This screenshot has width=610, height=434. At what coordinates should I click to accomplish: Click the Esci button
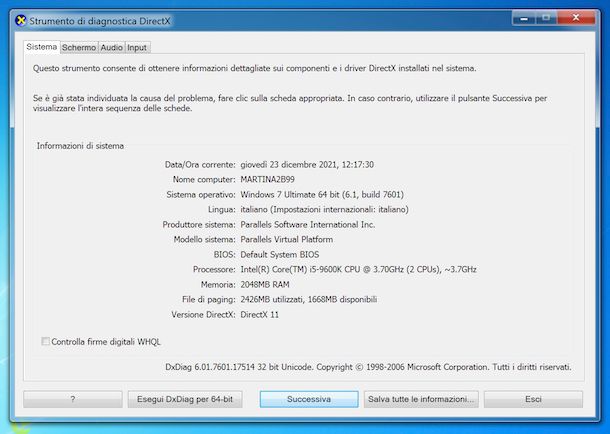533,399
